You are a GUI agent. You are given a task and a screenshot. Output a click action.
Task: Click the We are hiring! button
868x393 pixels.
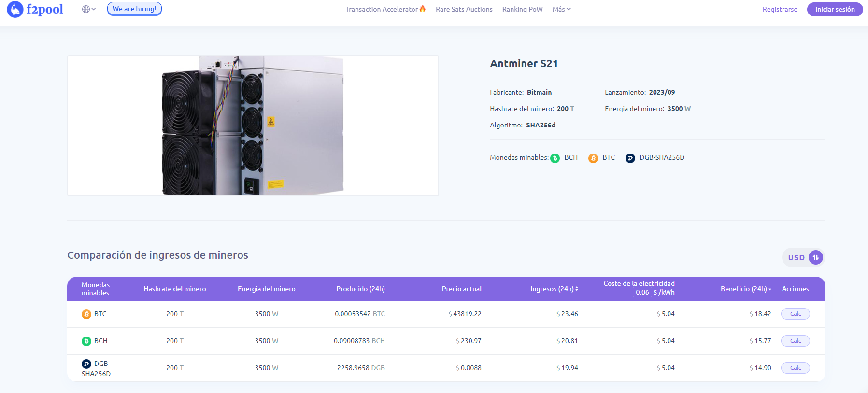click(x=134, y=9)
